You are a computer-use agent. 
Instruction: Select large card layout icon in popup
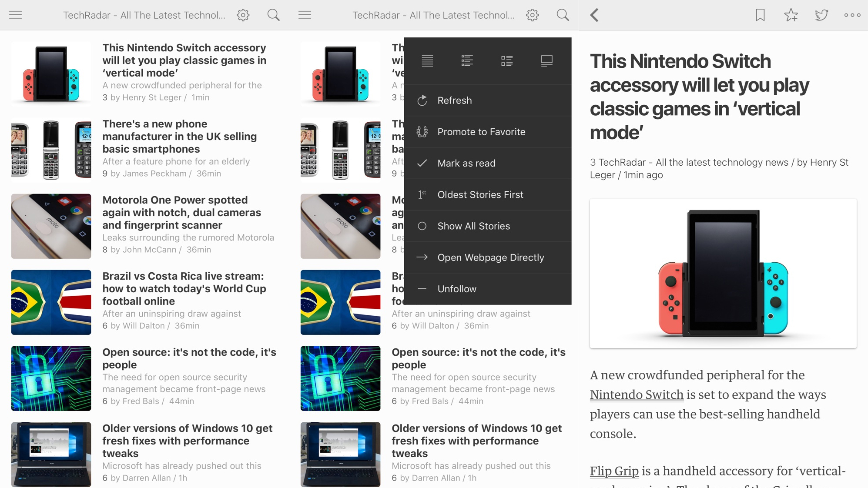point(547,61)
